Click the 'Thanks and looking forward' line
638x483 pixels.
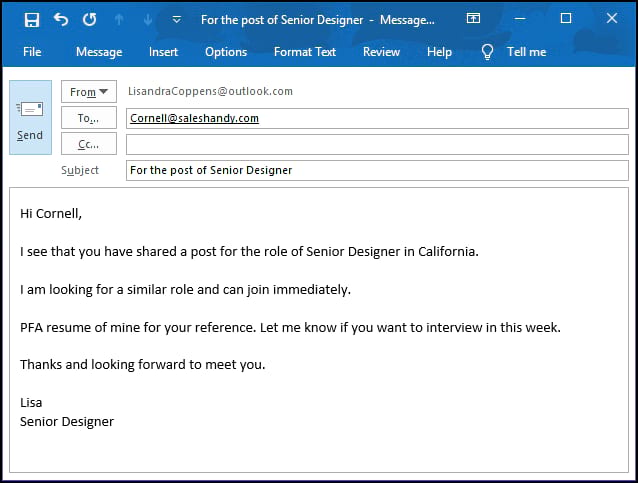pos(142,365)
